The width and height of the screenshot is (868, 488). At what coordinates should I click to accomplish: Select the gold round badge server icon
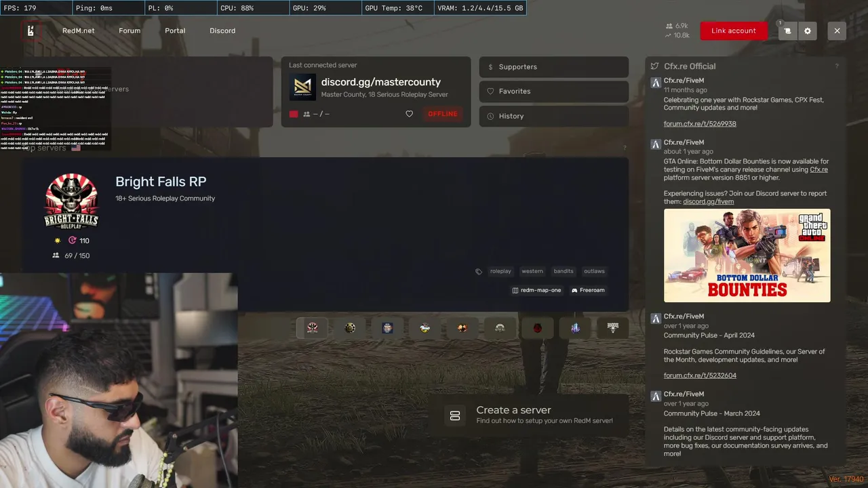click(x=350, y=328)
